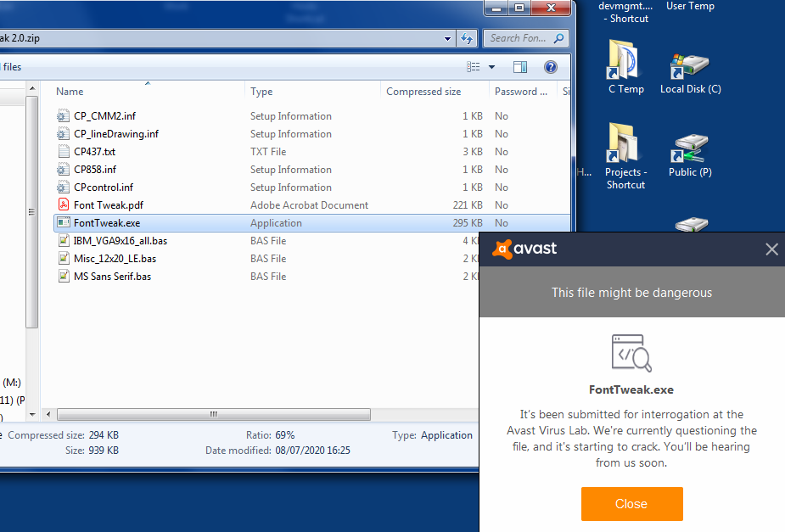The width and height of the screenshot is (785, 532).
Task: Click the Date modified value 08/07/2020 16:25
Action: [313, 451]
